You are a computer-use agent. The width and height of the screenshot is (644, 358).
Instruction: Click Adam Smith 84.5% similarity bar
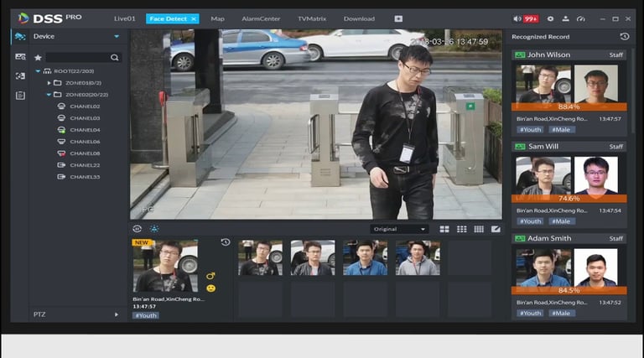click(x=569, y=291)
